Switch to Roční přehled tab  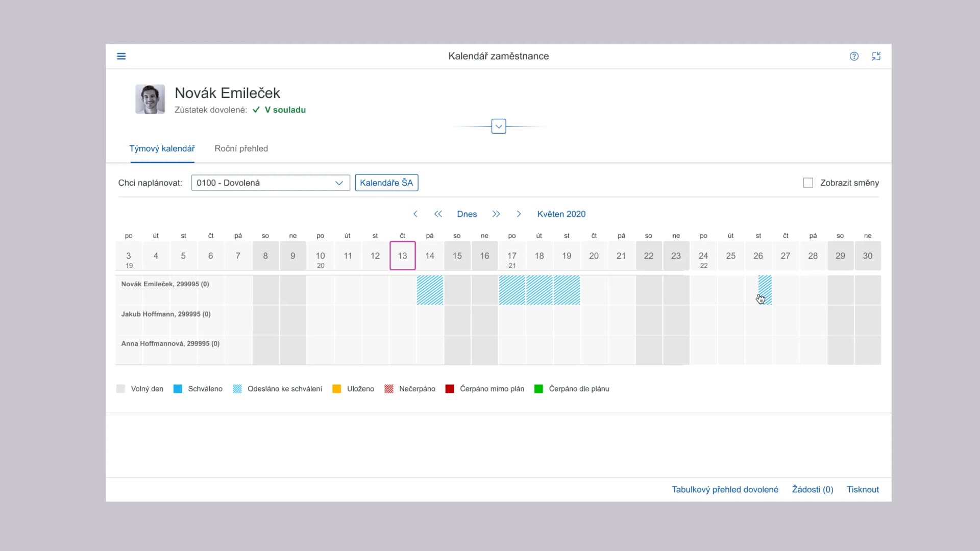click(241, 148)
